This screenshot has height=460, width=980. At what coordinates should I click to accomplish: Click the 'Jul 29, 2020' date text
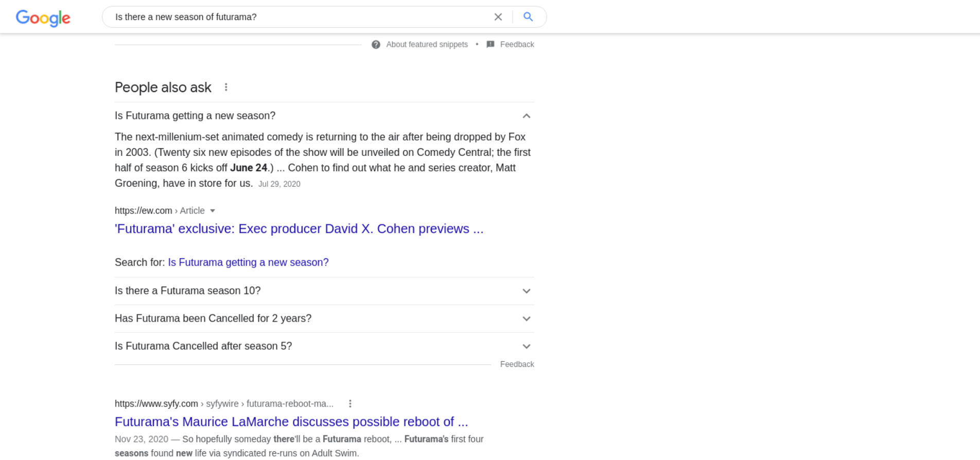pyautogui.click(x=279, y=184)
